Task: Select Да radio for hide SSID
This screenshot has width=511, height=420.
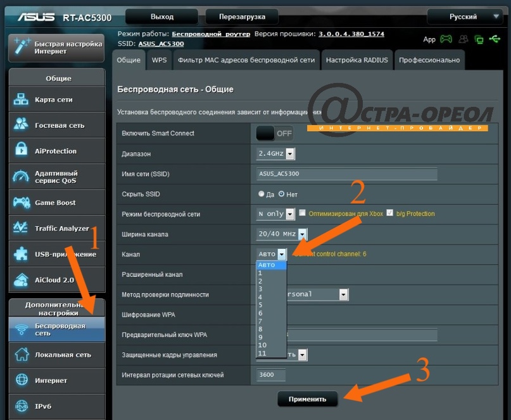Action: pos(261,194)
